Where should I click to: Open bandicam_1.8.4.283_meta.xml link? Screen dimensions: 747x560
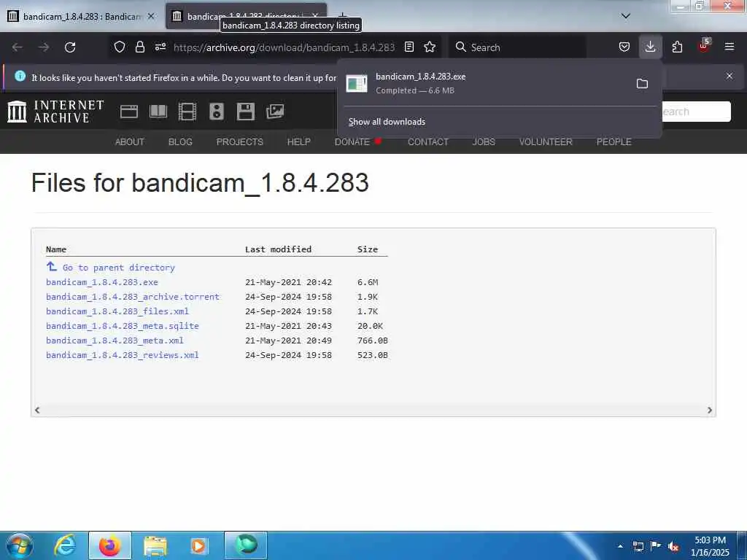pyautogui.click(x=115, y=341)
